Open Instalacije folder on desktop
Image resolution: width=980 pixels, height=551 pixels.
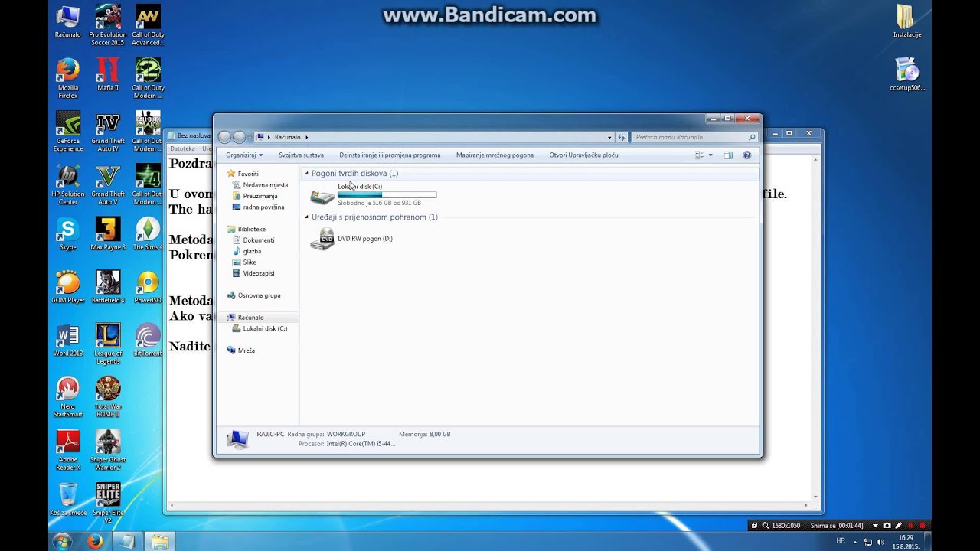point(906,21)
